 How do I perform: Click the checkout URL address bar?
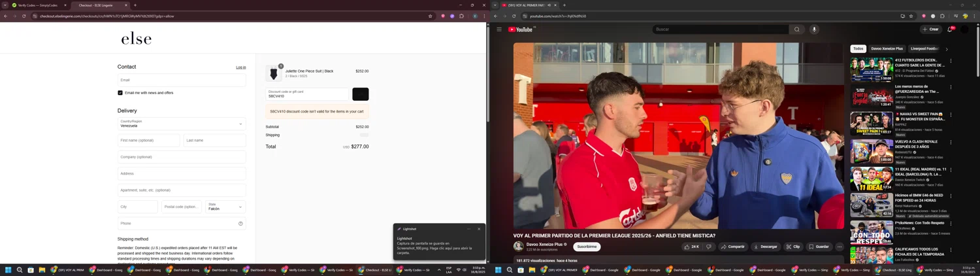click(x=232, y=16)
